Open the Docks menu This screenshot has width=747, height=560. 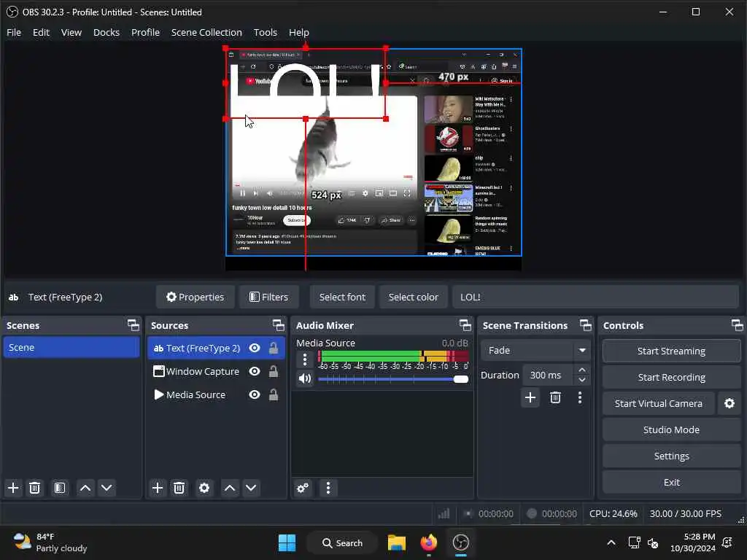coord(107,32)
